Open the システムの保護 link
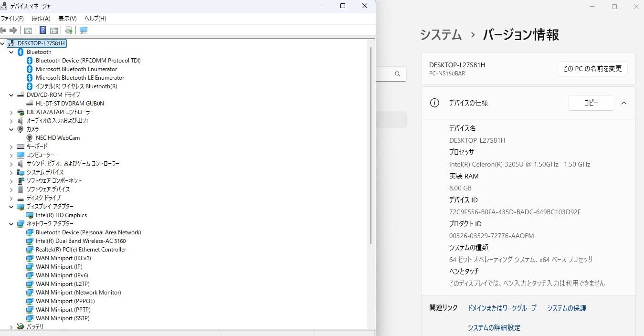 pyautogui.click(x=566, y=308)
